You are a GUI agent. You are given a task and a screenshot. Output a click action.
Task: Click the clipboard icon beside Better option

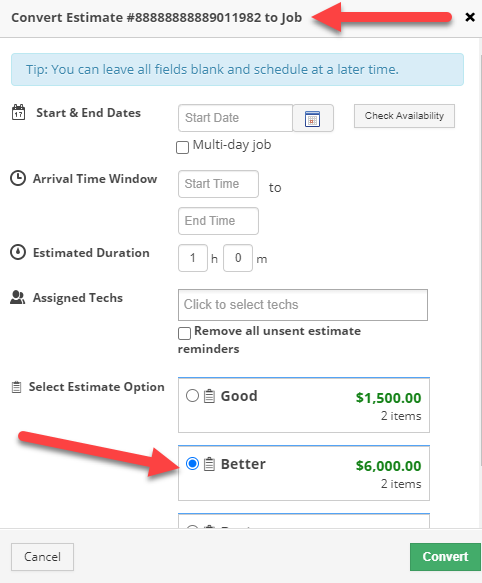click(209, 464)
